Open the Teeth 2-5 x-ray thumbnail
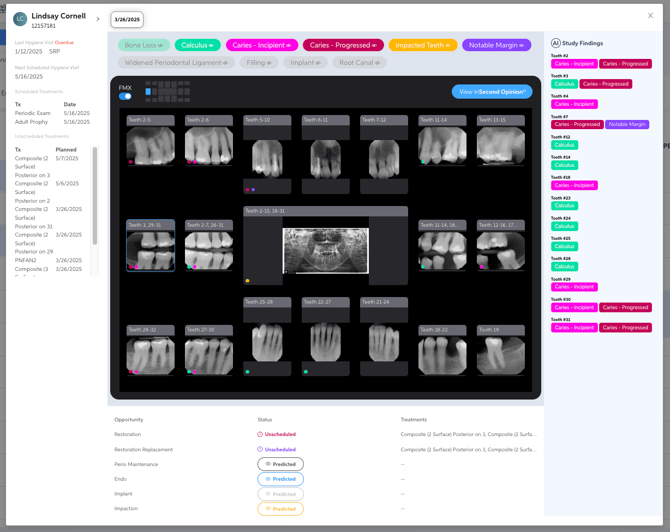The image size is (670, 532). [x=150, y=141]
